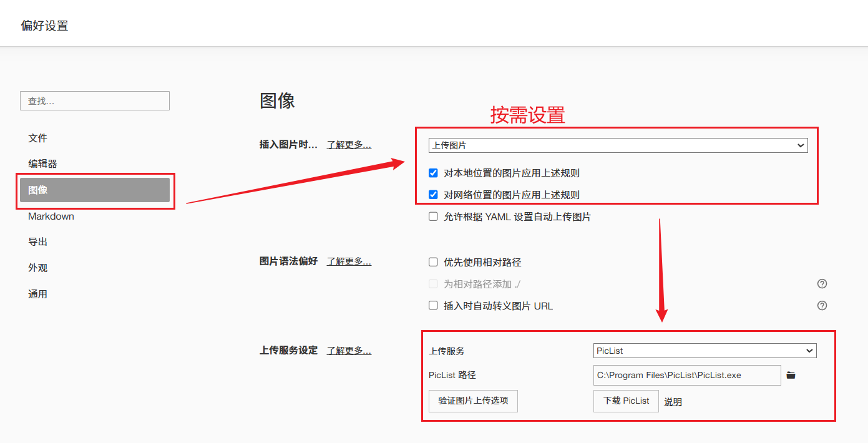Click the PicList 路径 text field
This screenshot has width=868, height=443.
coord(687,375)
